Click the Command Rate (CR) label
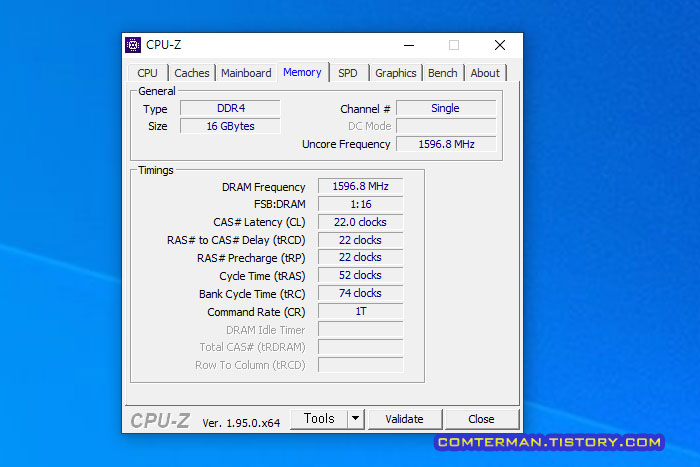 256,312
